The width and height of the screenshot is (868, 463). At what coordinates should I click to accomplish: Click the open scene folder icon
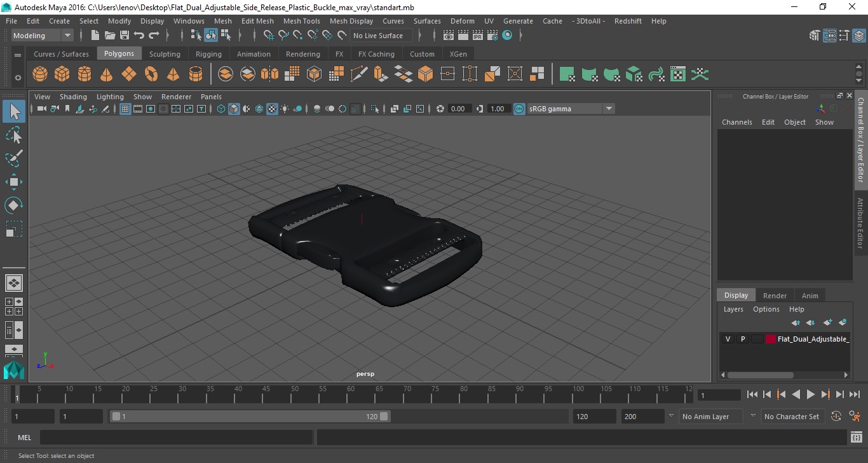110,36
